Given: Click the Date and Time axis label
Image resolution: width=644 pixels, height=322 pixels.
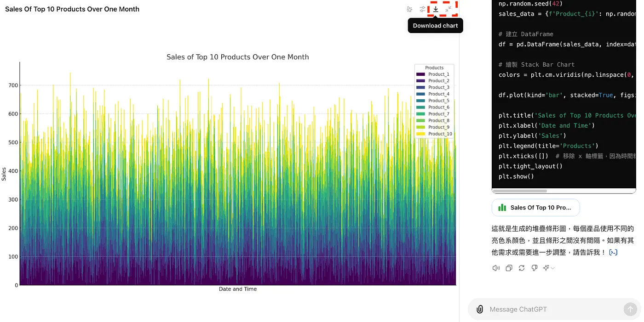Looking at the screenshot, I should click(x=238, y=289).
